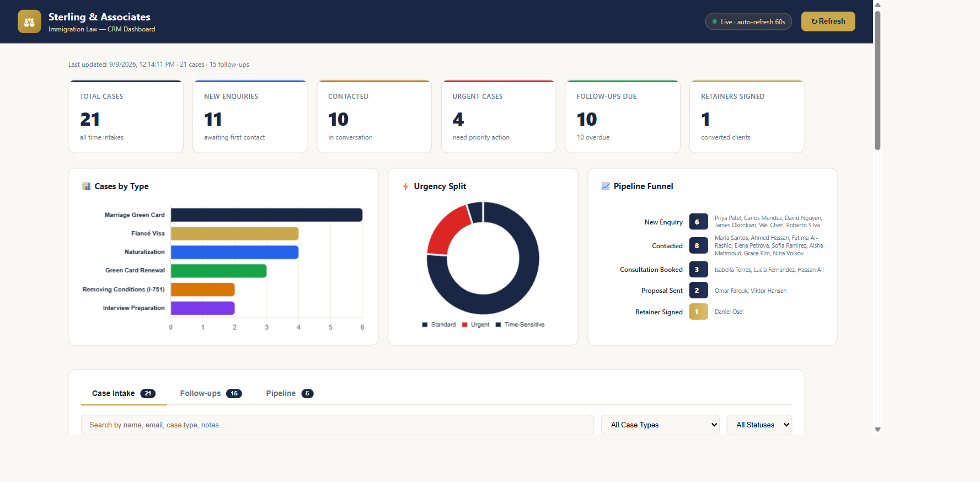The image size is (980, 482).
Task: Click the Retainers Signed stat card
Action: coord(747,116)
